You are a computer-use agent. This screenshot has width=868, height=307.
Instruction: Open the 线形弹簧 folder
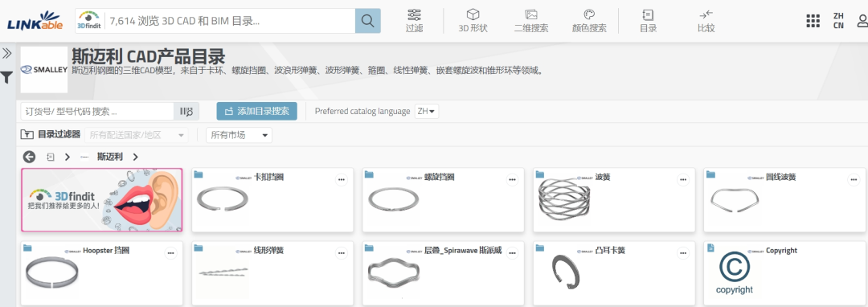(272, 273)
